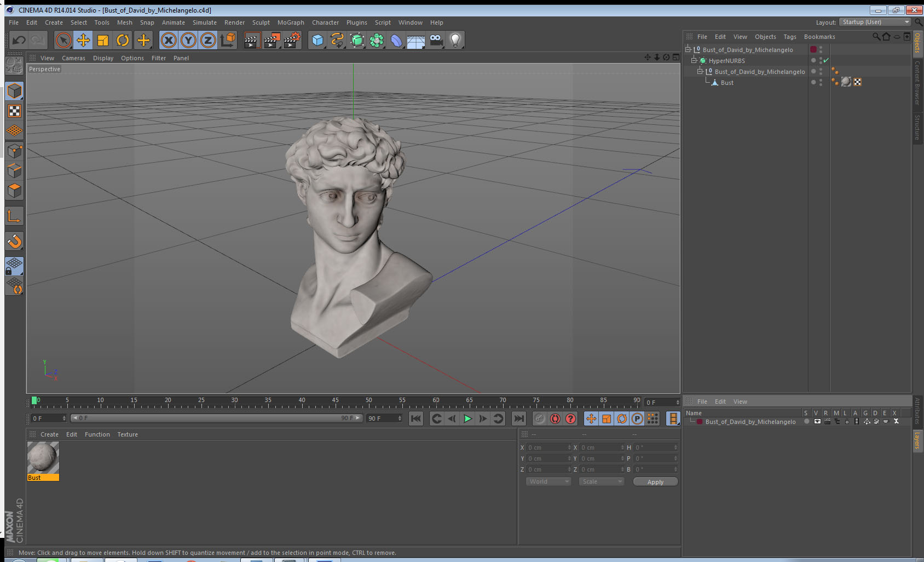The width and height of the screenshot is (924, 562).
Task: Select the Bust polygon object row
Action: click(727, 83)
